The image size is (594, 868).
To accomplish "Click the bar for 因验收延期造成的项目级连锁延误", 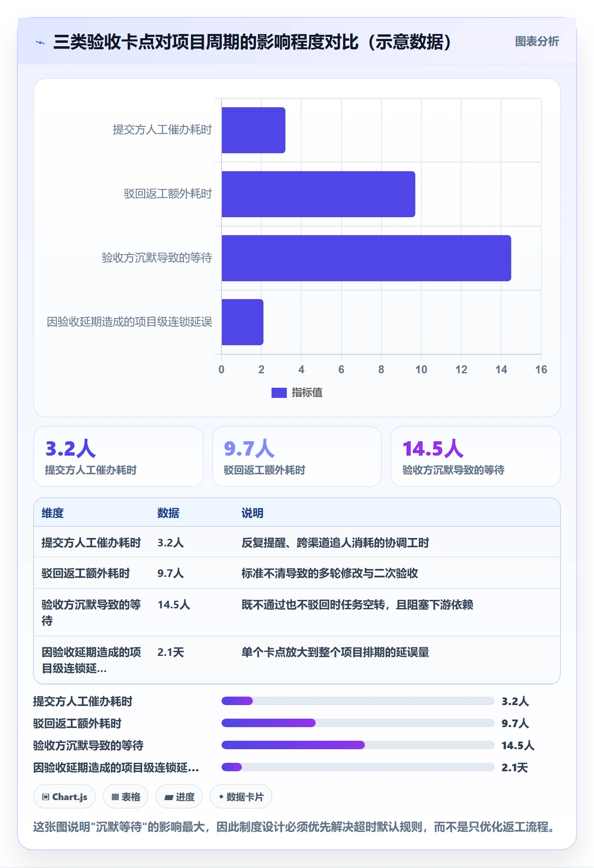I will (x=242, y=322).
